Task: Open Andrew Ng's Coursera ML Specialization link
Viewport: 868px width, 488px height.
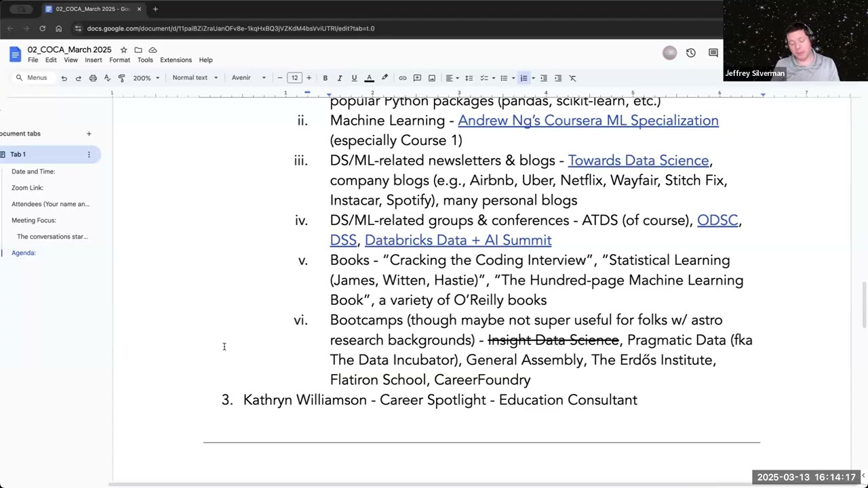Action: pyautogui.click(x=588, y=121)
